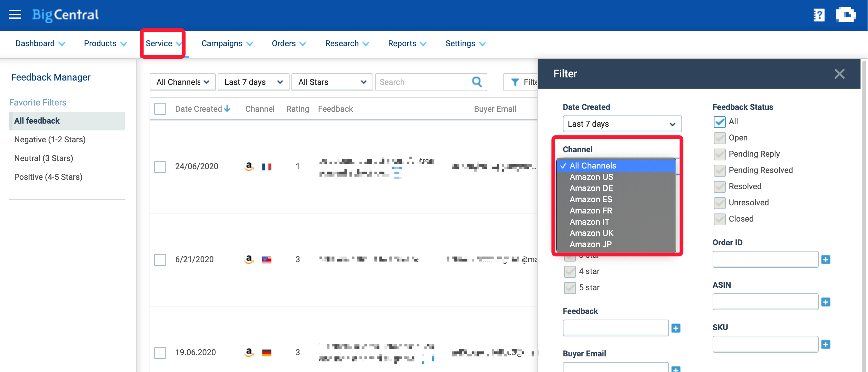Click Amazon icon on 6/21/2020 row
This screenshot has width=868, height=372.
pos(249,259)
